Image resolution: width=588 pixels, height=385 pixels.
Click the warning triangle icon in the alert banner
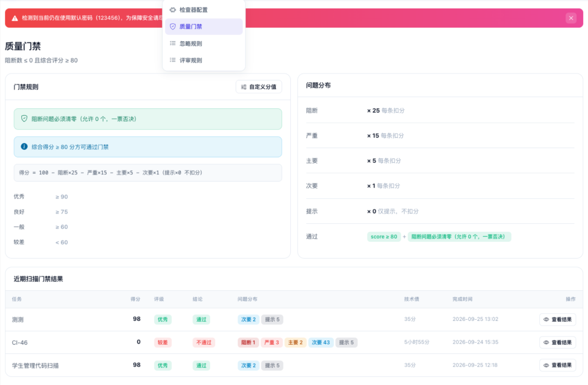click(15, 18)
